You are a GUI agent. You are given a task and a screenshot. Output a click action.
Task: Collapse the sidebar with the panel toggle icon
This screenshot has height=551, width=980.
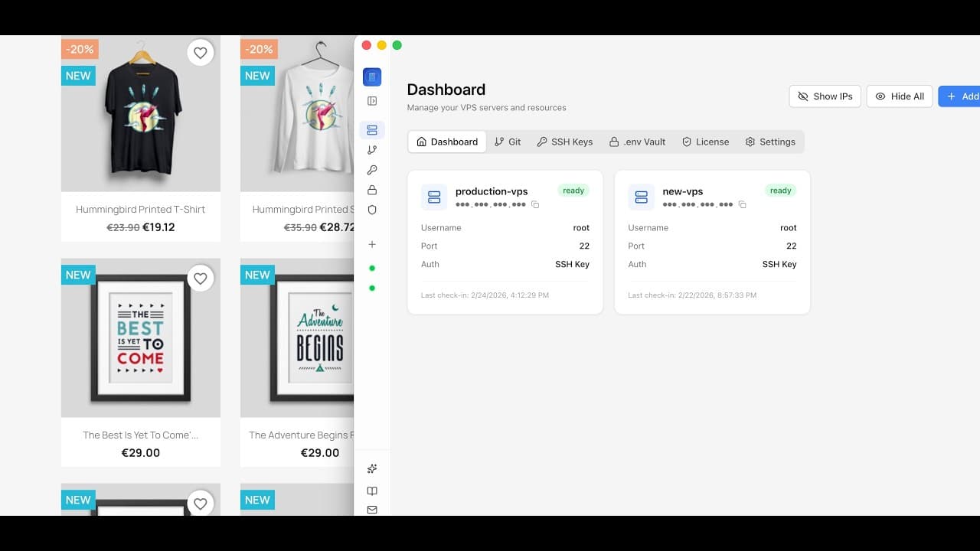(372, 100)
